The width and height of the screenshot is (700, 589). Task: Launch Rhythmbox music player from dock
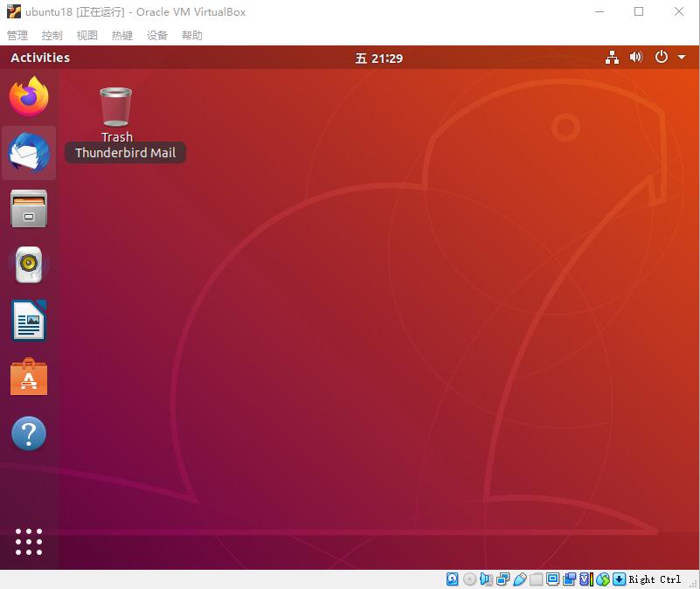point(29,265)
